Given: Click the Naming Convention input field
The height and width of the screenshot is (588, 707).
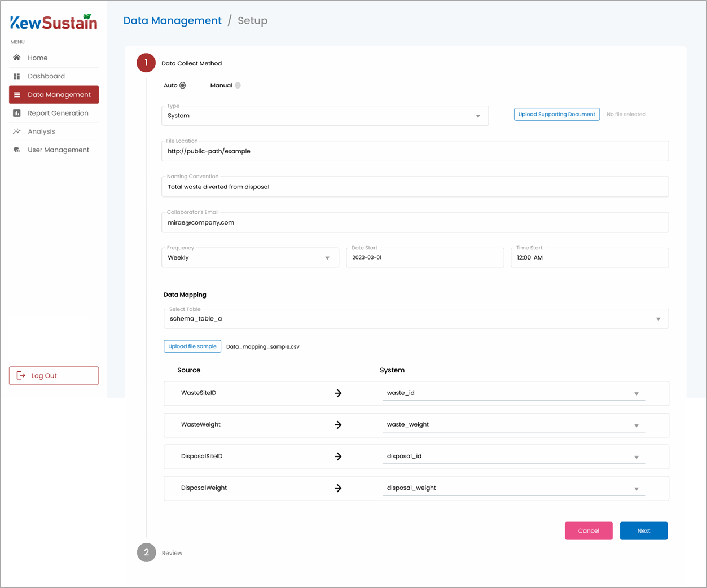Looking at the screenshot, I should pyautogui.click(x=415, y=187).
